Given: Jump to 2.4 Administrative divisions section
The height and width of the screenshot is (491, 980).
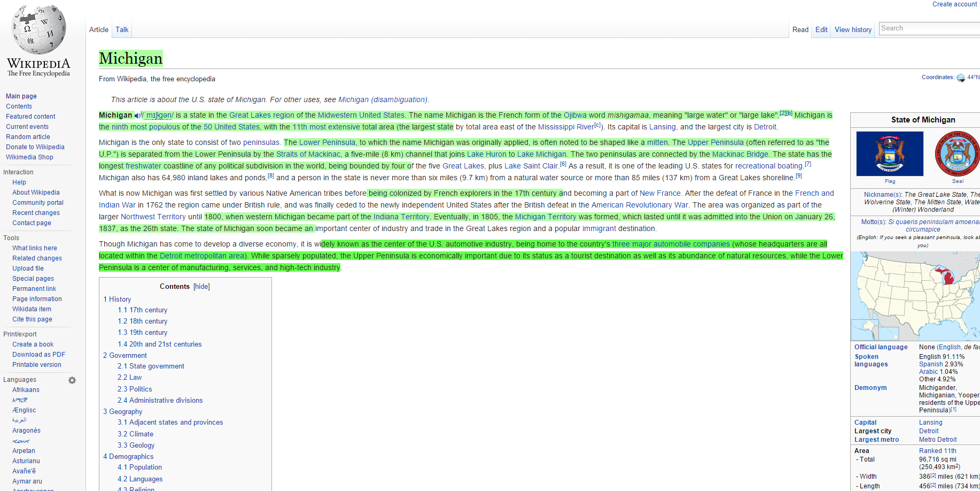Looking at the screenshot, I should 160,401.
